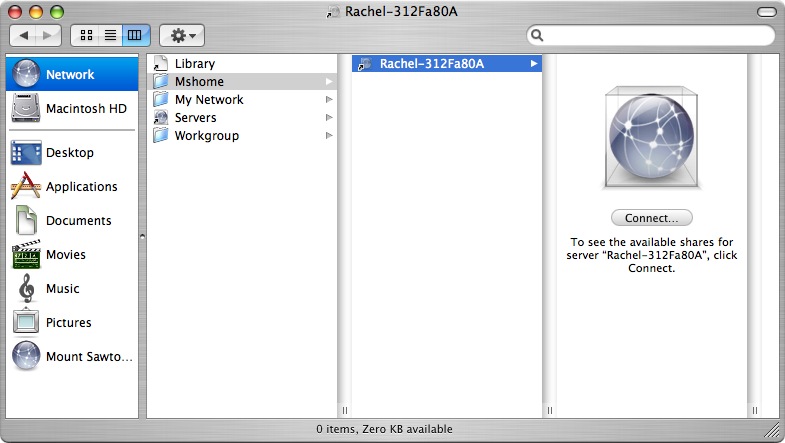Click the magnifying glass search icon

click(537, 35)
